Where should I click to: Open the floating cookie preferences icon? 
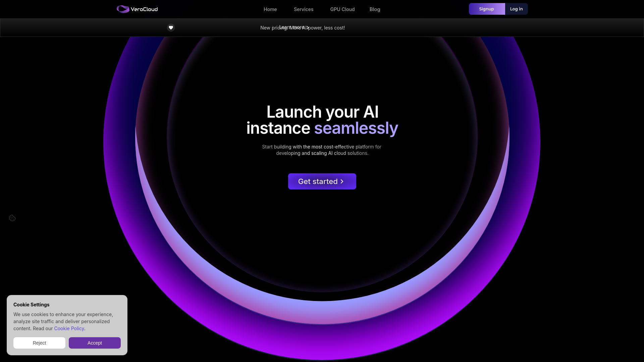coord(12,218)
